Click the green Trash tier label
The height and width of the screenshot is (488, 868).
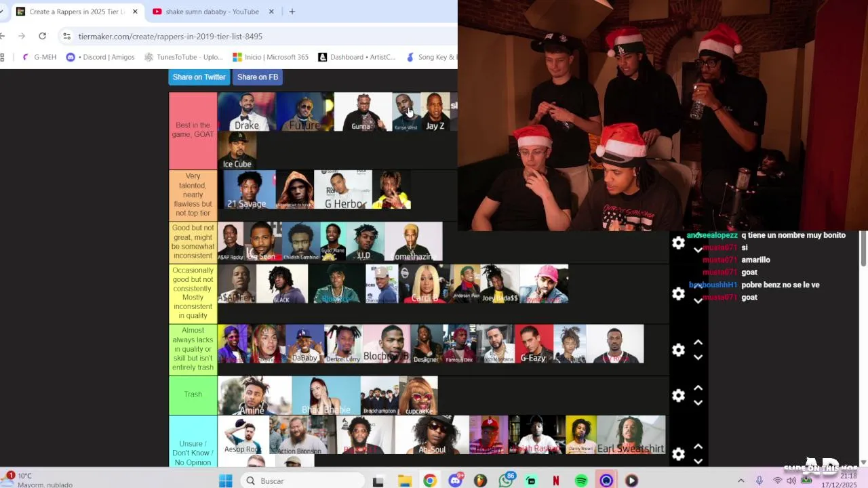point(193,394)
